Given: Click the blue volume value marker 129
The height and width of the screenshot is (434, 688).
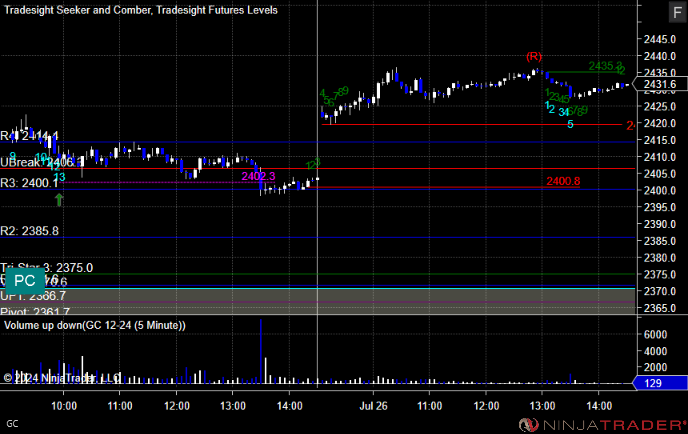Looking at the screenshot, I should tap(660, 383).
